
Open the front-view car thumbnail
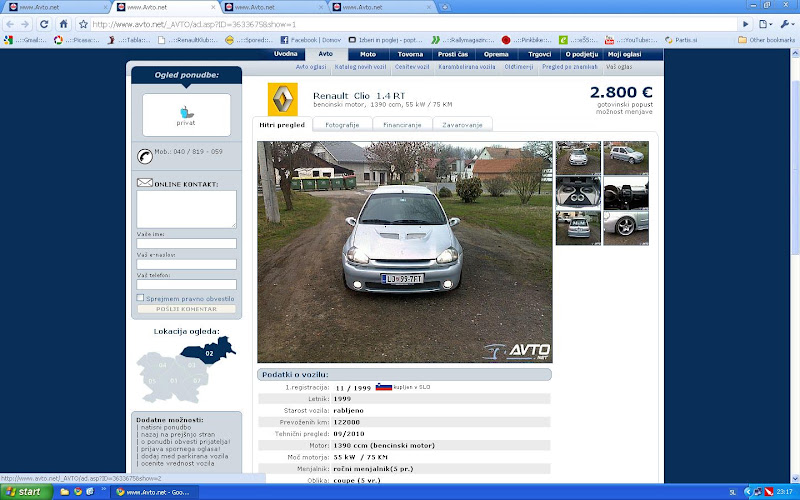pyautogui.click(x=578, y=158)
